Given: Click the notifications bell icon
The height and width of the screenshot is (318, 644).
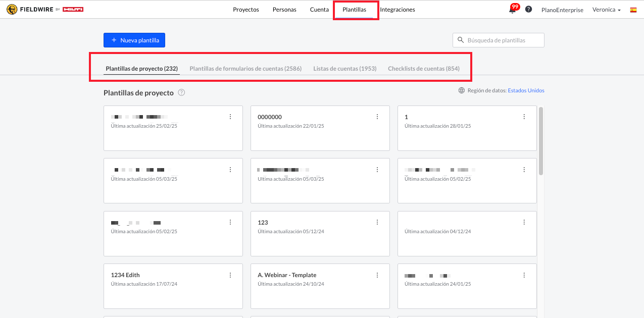Looking at the screenshot, I should tap(512, 10).
